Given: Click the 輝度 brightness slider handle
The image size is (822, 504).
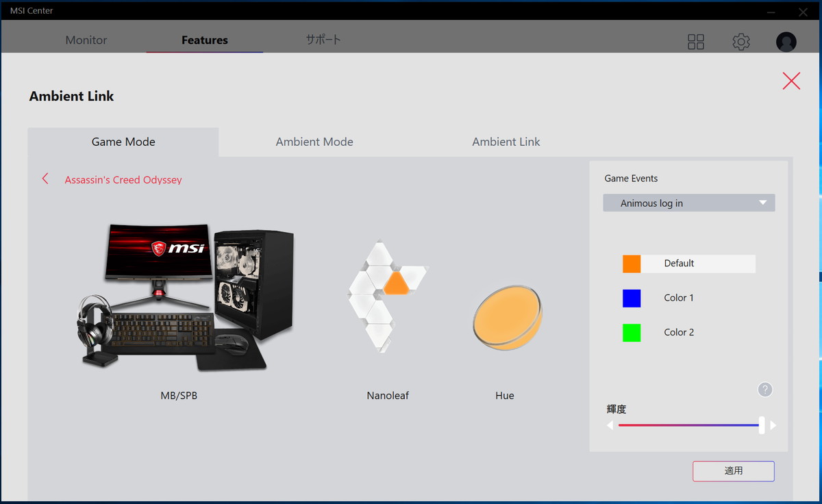Looking at the screenshot, I should tap(762, 425).
